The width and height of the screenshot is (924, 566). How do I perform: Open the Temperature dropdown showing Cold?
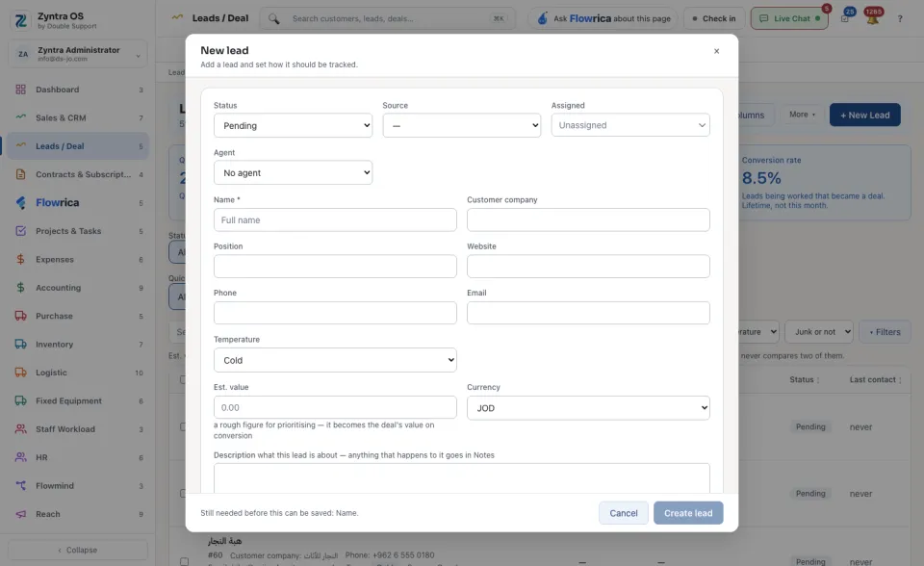(x=335, y=360)
